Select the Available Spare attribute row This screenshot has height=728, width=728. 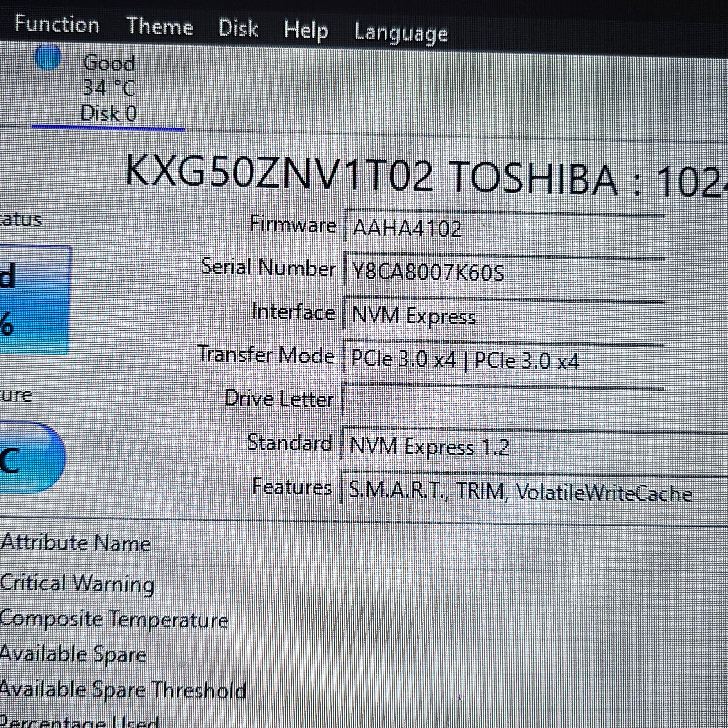coord(73,655)
